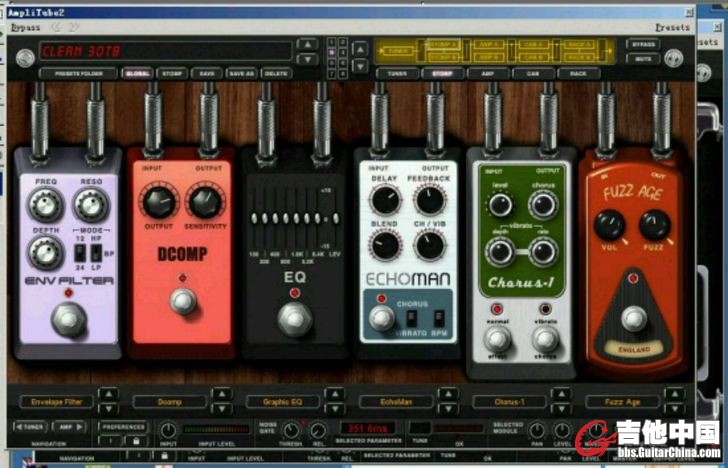Open the Fuzz Age stomp selector
The image size is (728, 468).
[623, 402]
